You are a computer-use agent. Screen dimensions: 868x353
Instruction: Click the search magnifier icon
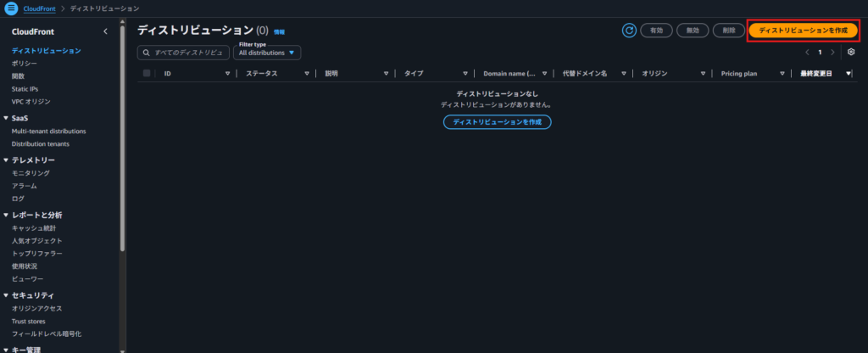tap(147, 53)
